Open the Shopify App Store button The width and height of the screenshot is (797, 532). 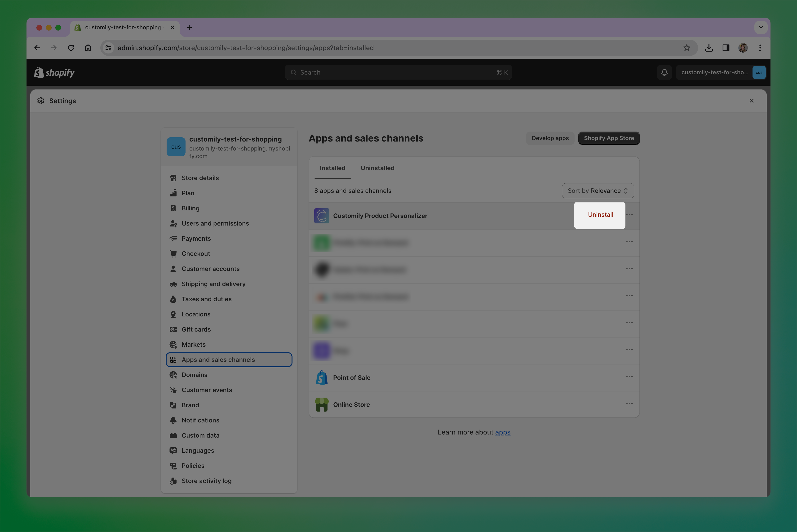609,138
